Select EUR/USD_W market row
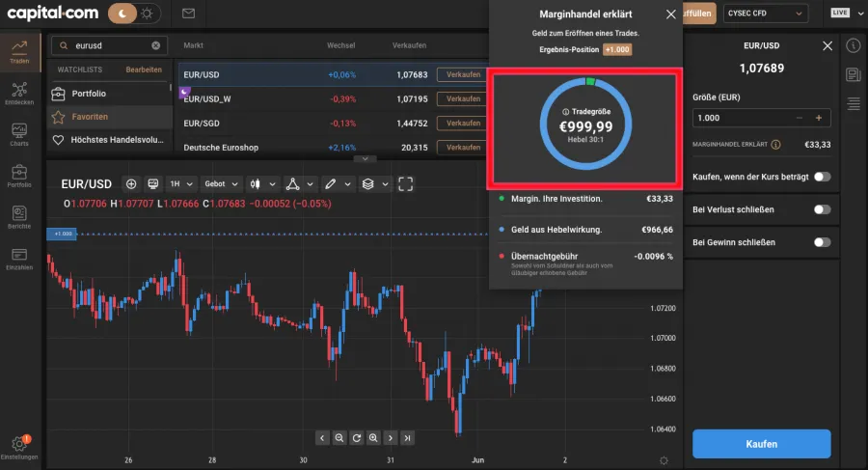The image size is (868, 470). [x=334, y=98]
